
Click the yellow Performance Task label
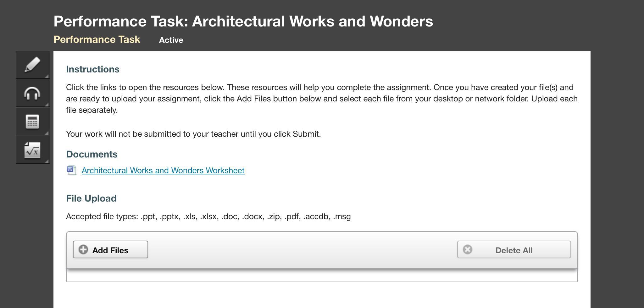tap(97, 39)
